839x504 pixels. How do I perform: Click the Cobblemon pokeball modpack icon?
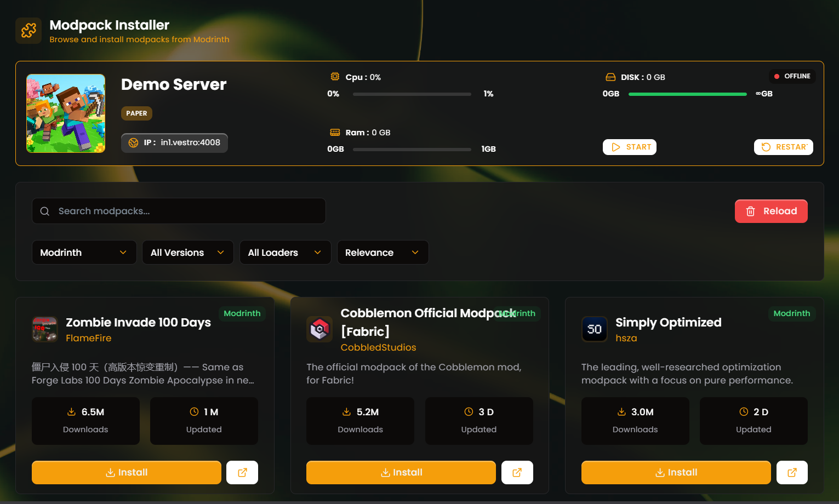319,329
